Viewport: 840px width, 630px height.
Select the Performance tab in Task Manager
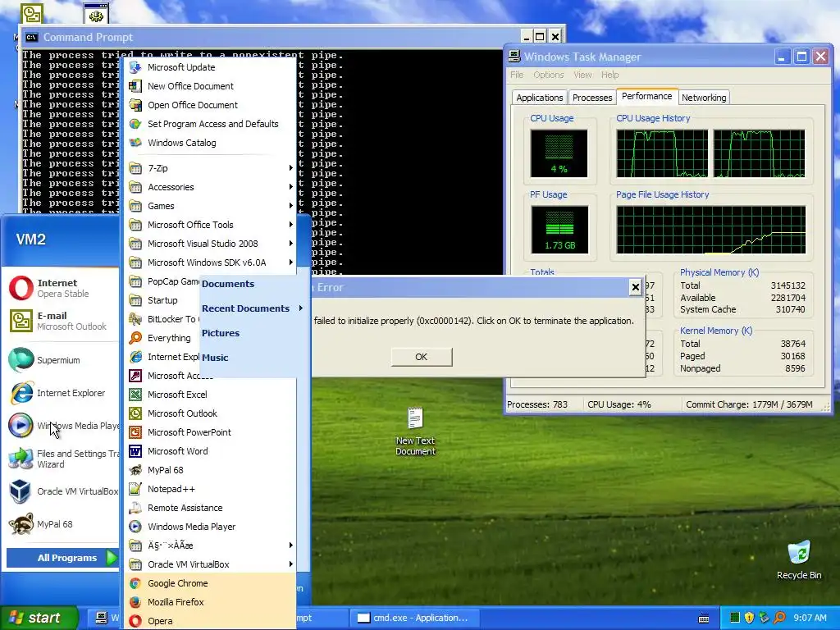coord(646,96)
